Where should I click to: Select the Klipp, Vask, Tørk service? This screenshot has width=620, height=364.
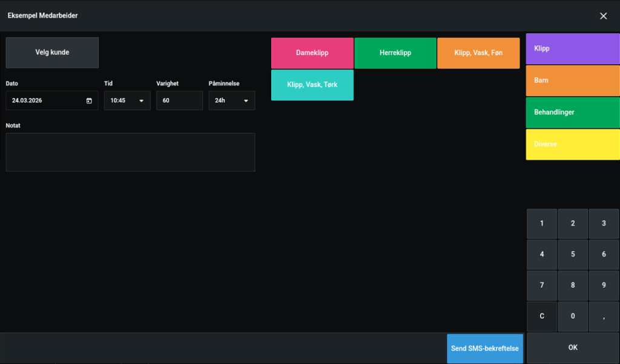point(312,85)
